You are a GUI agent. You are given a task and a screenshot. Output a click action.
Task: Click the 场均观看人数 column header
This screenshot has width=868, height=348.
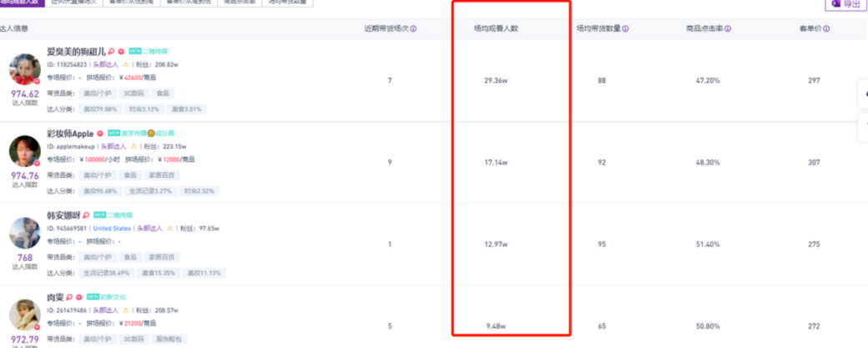[x=496, y=28]
